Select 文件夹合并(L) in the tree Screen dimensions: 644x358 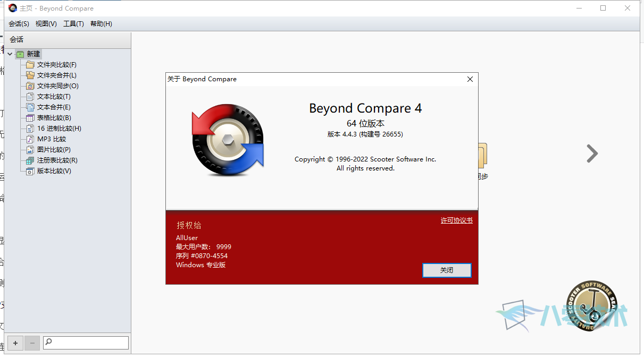pyautogui.click(x=57, y=75)
